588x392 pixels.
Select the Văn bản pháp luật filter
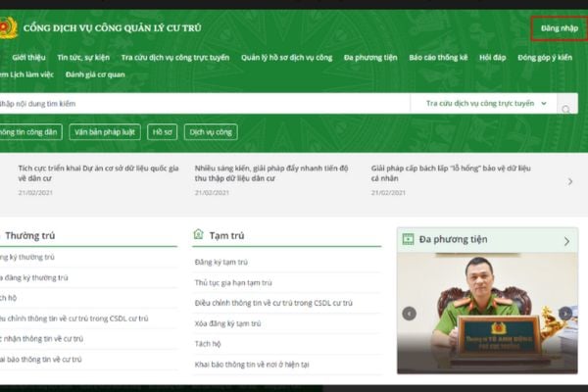coord(105,132)
